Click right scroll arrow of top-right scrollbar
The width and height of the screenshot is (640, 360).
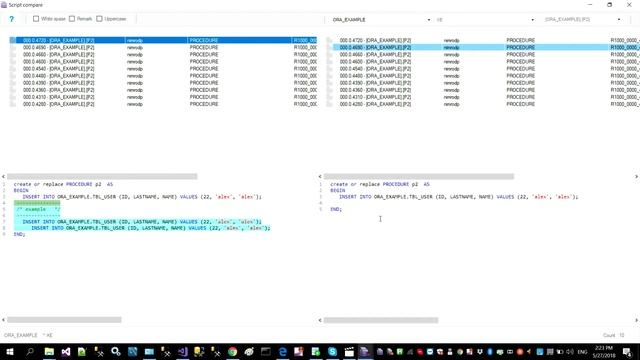[636, 176]
